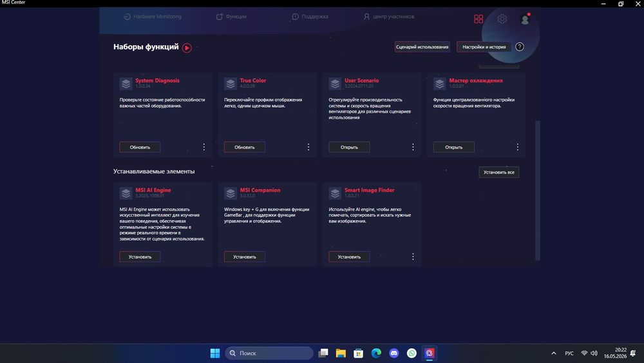Click the MSI Companion layers icon
Viewport: 644px width, 363px height.
coord(231,193)
